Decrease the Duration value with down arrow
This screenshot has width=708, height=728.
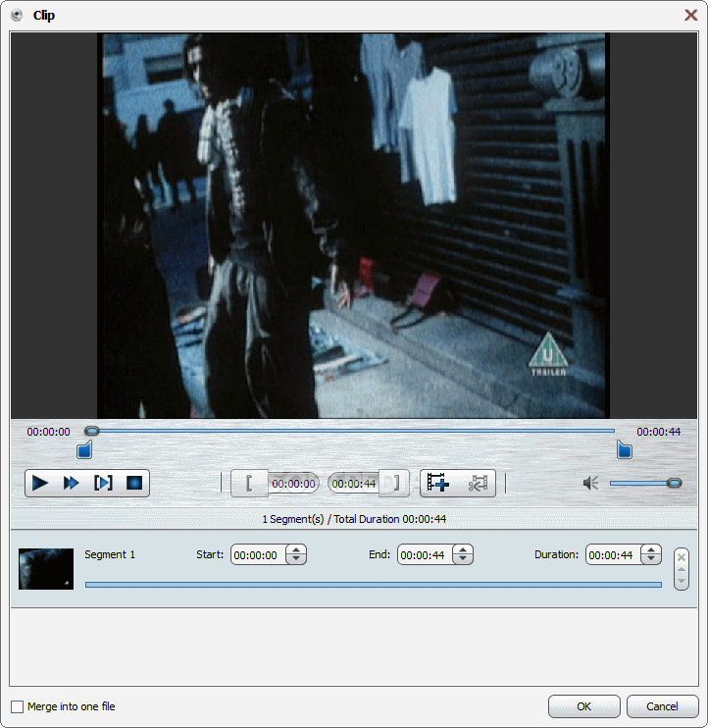[x=651, y=559]
